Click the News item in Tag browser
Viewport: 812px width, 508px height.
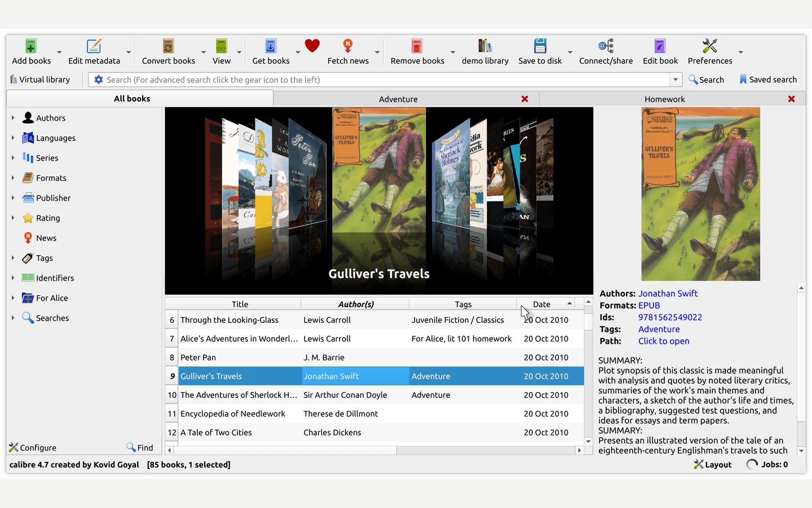(x=46, y=238)
